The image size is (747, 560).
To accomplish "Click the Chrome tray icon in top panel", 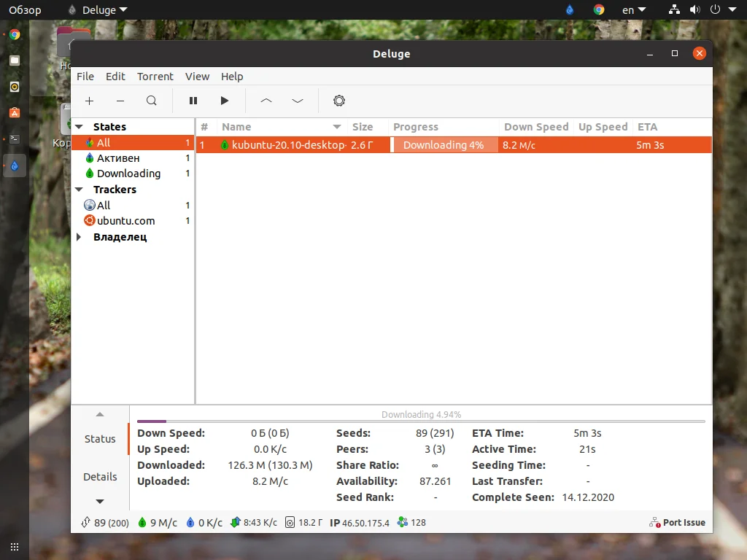I will coord(599,9).
